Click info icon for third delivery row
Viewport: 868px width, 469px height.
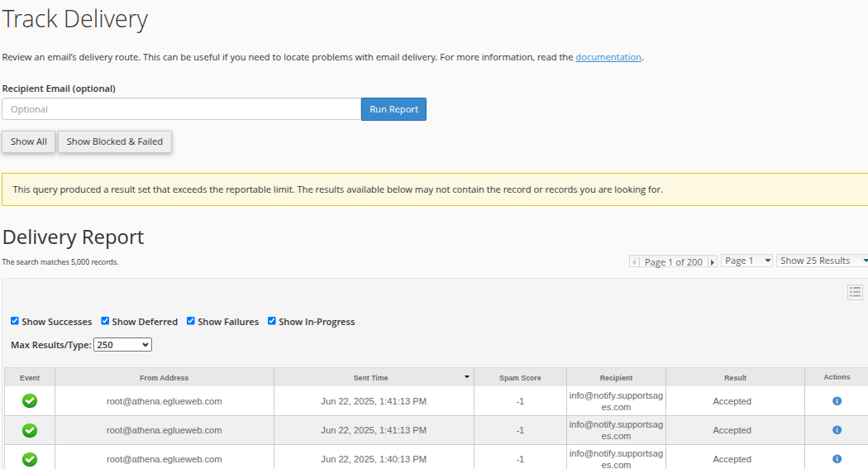[837, 458]
